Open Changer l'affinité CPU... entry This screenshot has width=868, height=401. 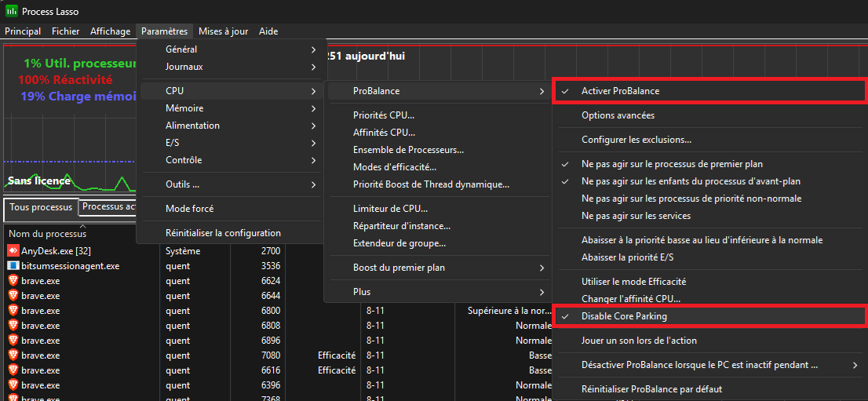click(709, 299)
